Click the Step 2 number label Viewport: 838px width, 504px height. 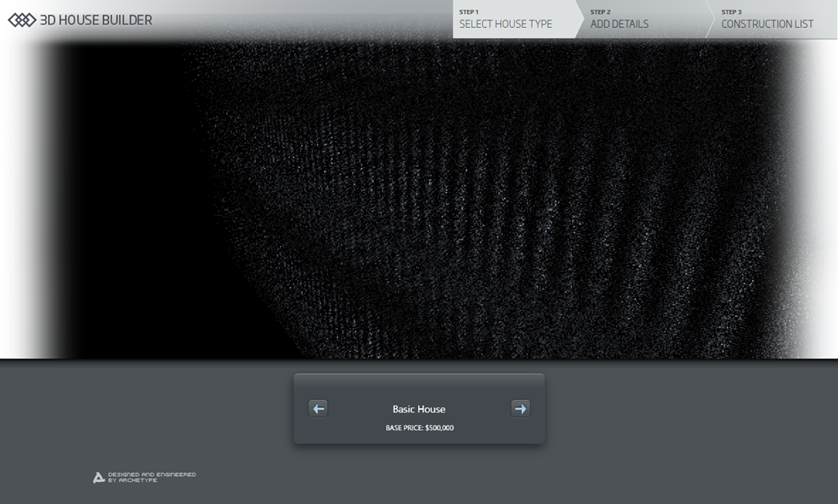600,12
